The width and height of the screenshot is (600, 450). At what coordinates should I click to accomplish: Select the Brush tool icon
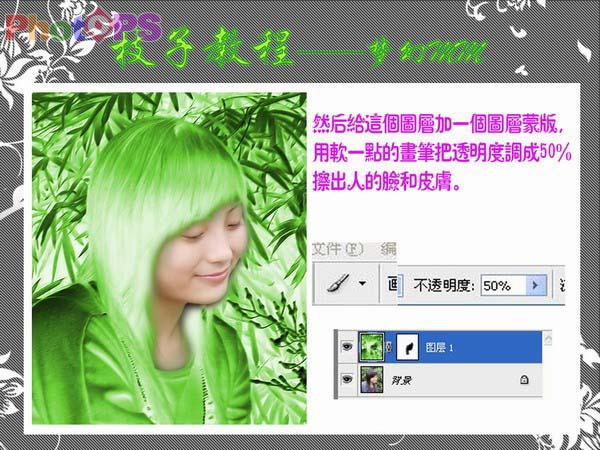(x=338, y=284)
